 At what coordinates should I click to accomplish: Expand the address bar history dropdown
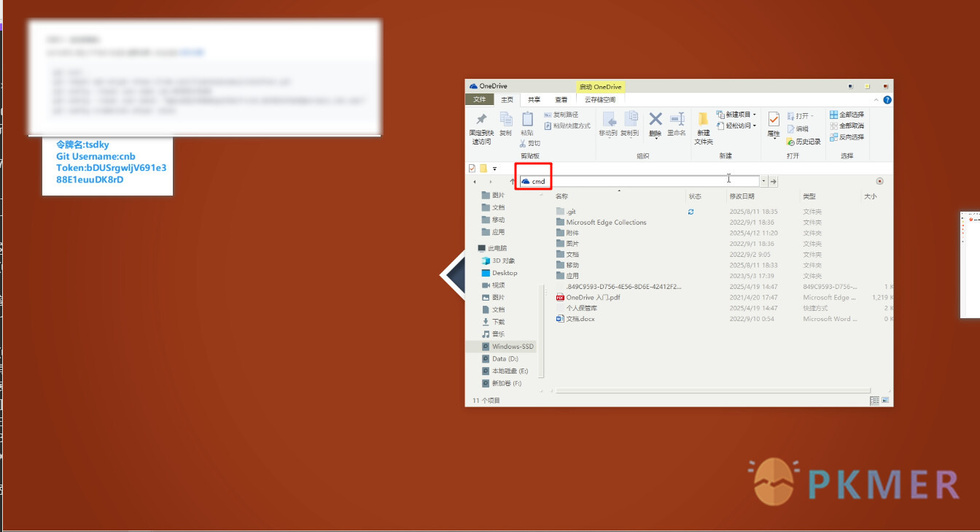pyautogui.click(x=763, y=181)
